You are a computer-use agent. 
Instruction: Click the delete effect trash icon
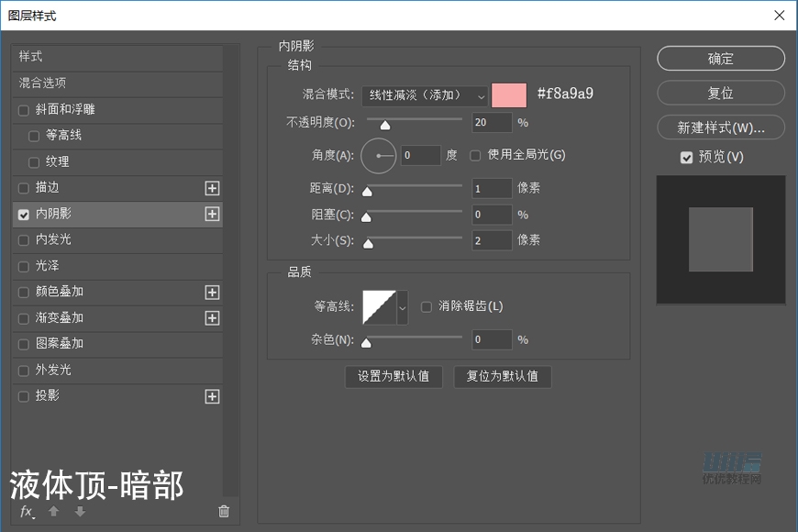(x=223, y=512)
